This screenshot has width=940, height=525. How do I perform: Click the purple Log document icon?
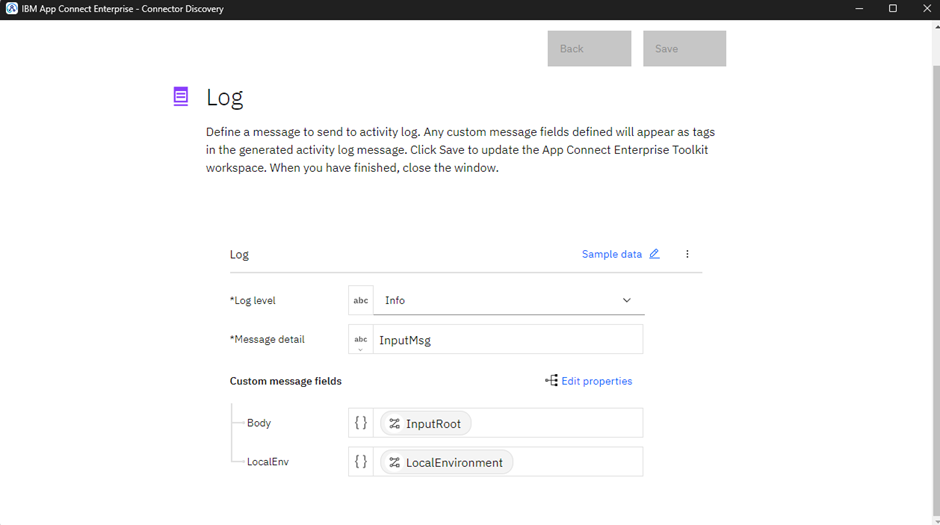pyautogui.click(x=180, y=96)
